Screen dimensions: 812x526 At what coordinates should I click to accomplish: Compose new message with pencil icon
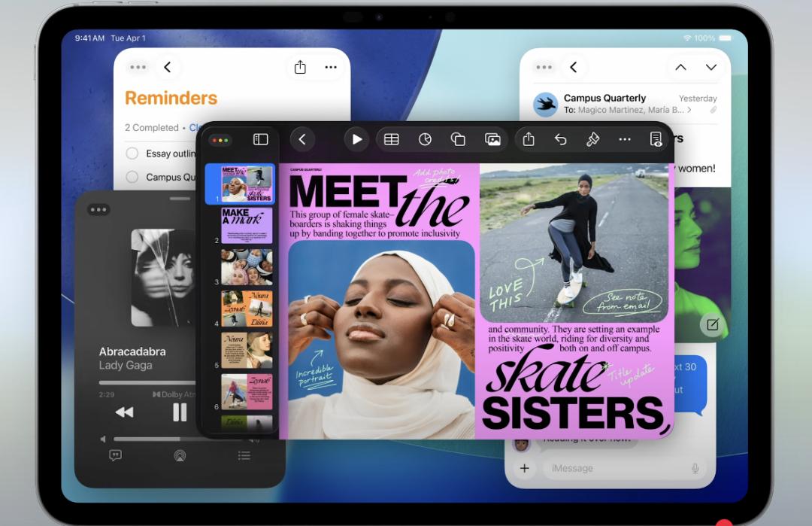pos(713,325)
